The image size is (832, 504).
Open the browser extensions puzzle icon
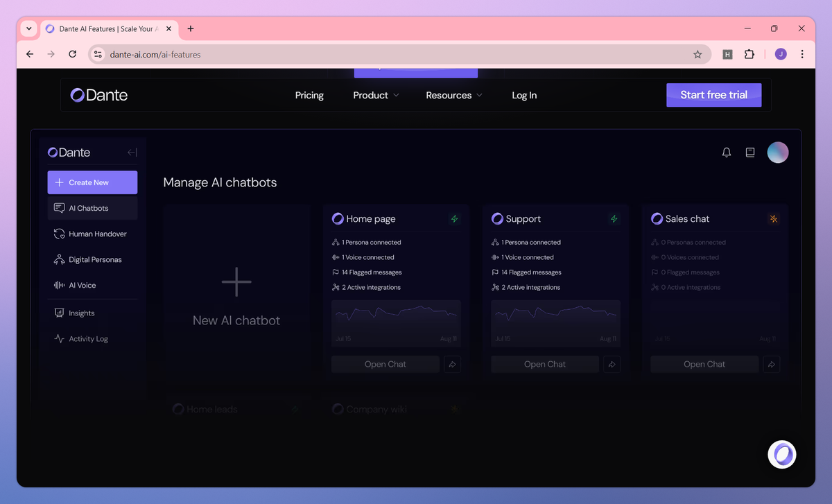(749, 54)
